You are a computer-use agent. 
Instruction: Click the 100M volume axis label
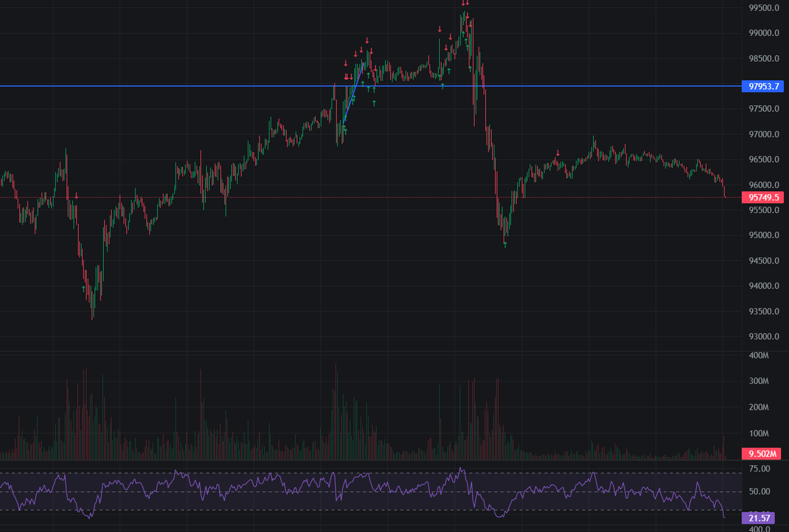(759, 434)
